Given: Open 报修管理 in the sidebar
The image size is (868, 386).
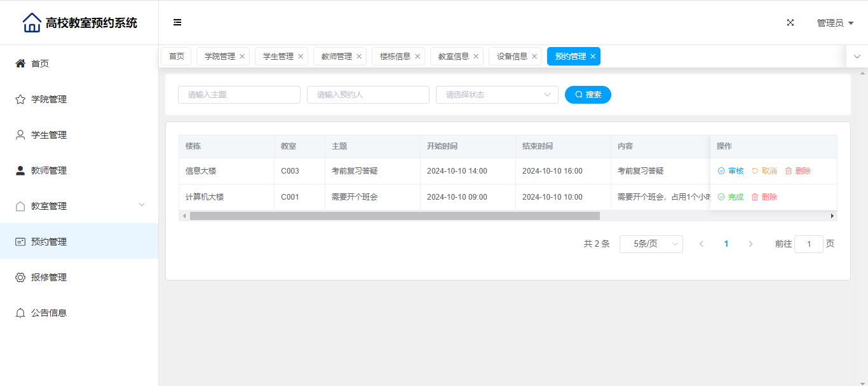Looking at the screenshot, I should [x=49, y=277].
